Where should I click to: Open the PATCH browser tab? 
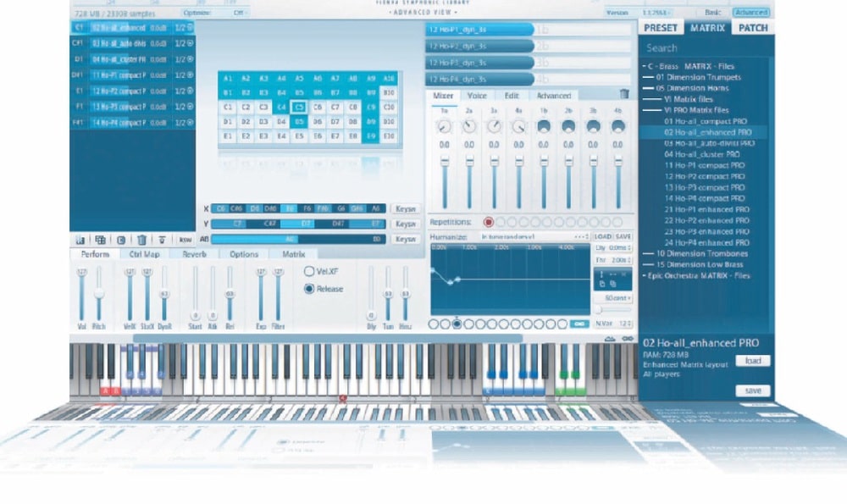pyautogui.click(x=753, y=28)
